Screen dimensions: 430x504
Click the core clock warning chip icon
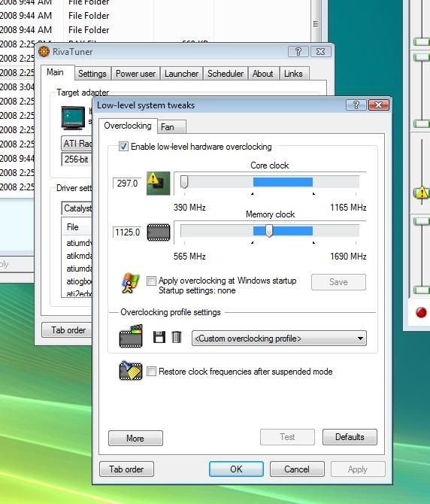(159, 184)
